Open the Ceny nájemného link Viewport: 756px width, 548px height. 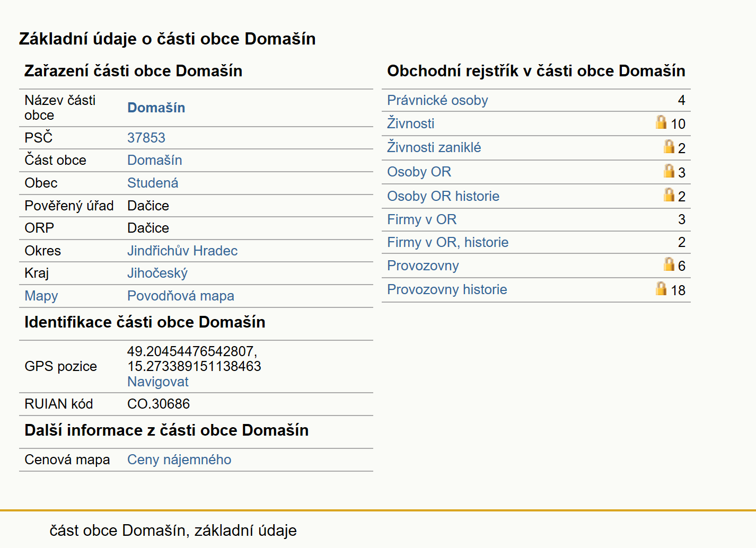179,459
